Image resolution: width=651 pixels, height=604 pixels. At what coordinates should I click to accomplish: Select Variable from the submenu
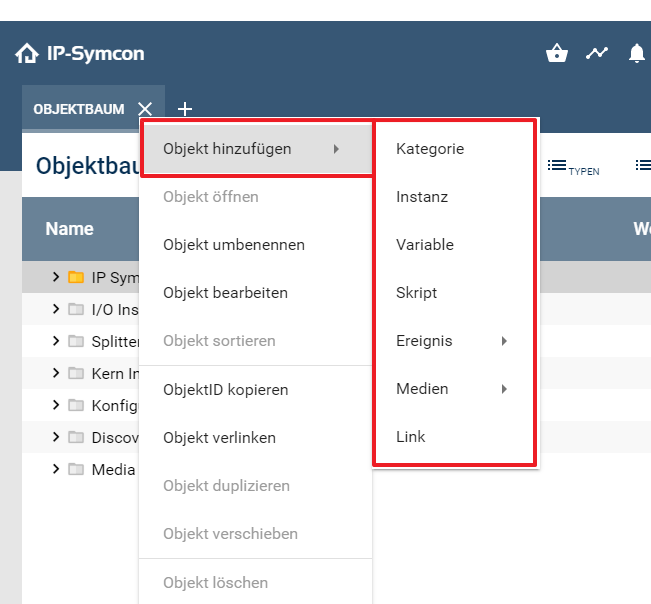click(425, 245)
